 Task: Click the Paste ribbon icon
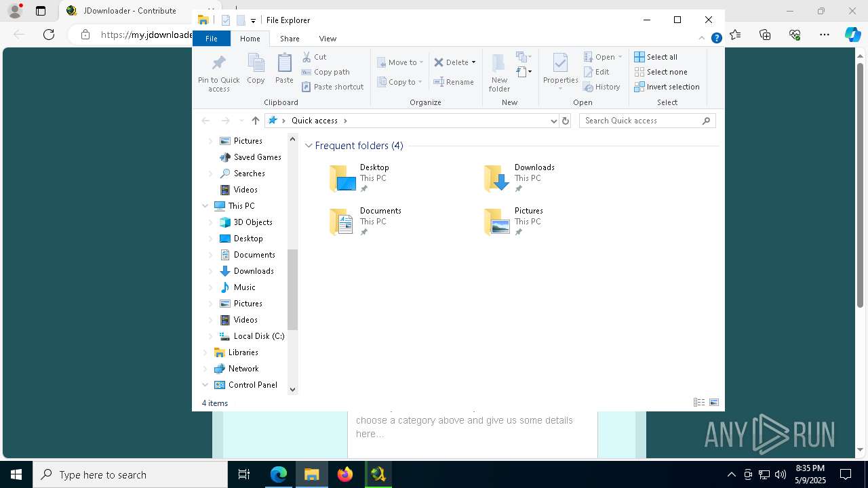coord(284,69)
